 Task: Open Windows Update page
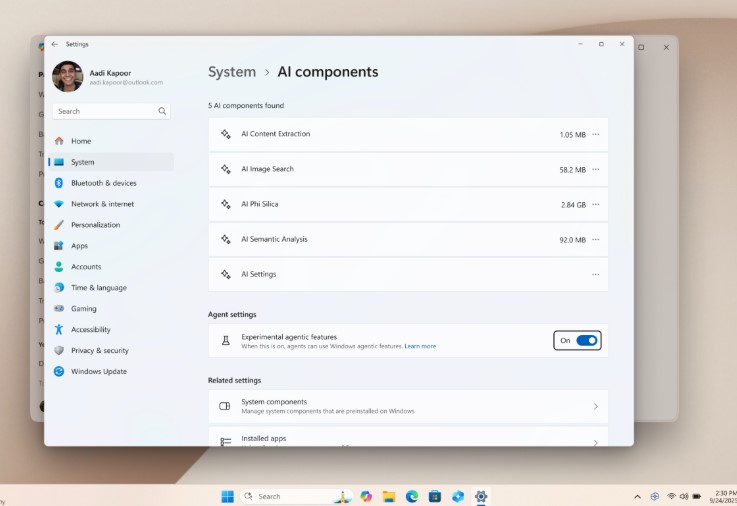(x=98, y=372)
